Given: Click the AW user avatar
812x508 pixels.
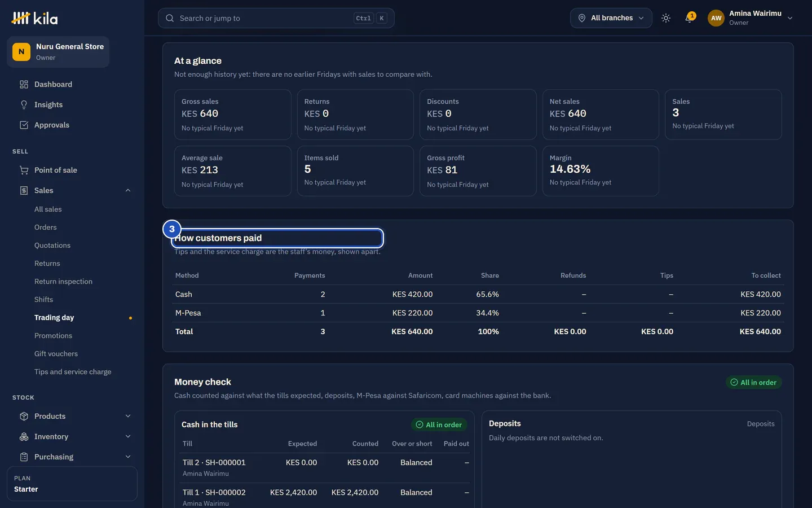Looking at the screenshot, I should click(716, 18).
